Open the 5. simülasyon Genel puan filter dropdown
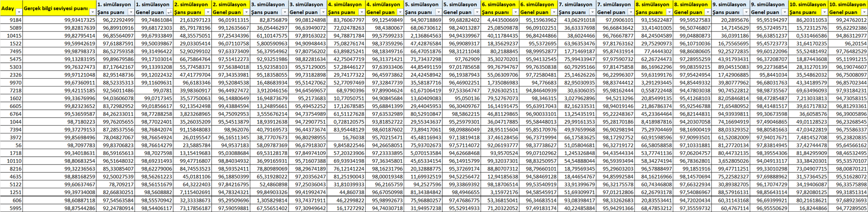 [477, 12]
